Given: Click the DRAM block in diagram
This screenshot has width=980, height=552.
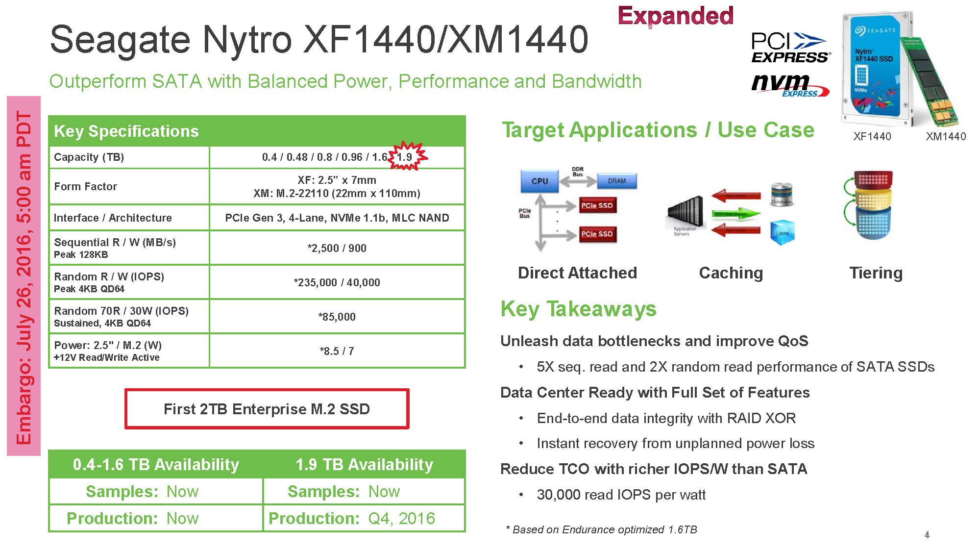Looking at the screenshot, I should 616,181.
